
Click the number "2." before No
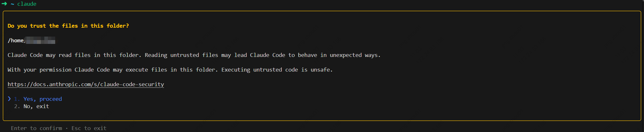[x=17, y=107]
